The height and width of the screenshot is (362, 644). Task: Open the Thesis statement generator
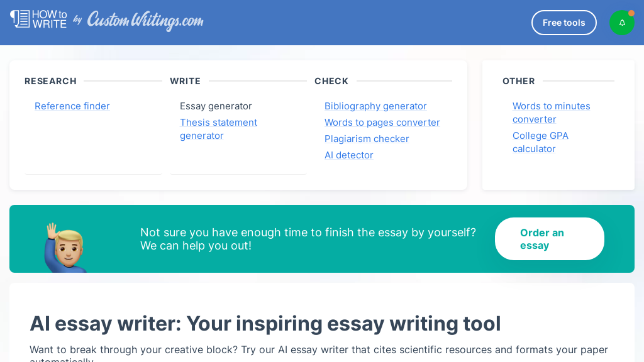point(218,128)
